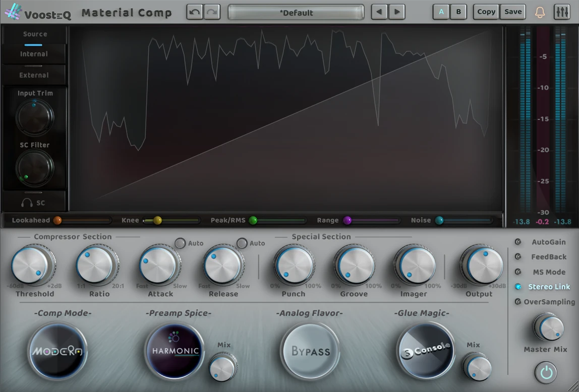Click the Harmonic Preamp Spice button
This screenshot has width=579, height=392.
[175, 351]
